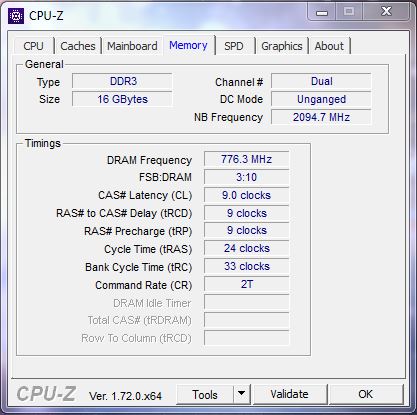Click the DRAM Frequency value field
Screen dimensions: 417x415
coord(246,159)
